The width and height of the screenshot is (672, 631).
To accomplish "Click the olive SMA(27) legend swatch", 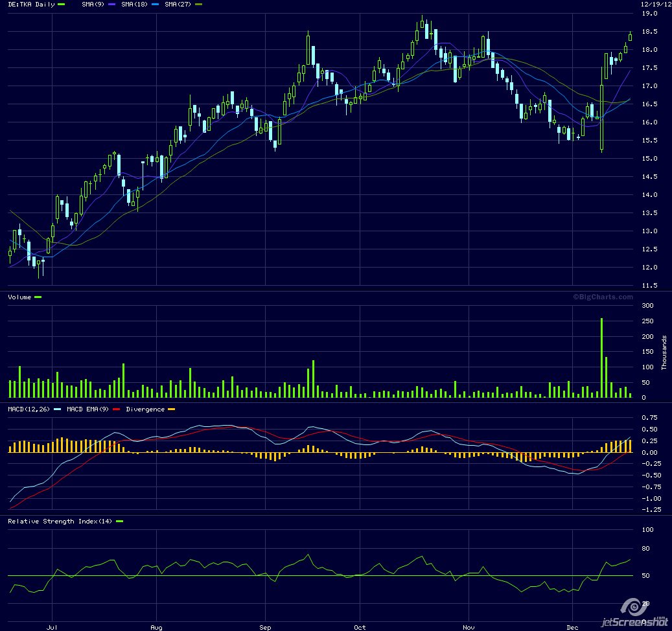I will (x=198, y=5).
